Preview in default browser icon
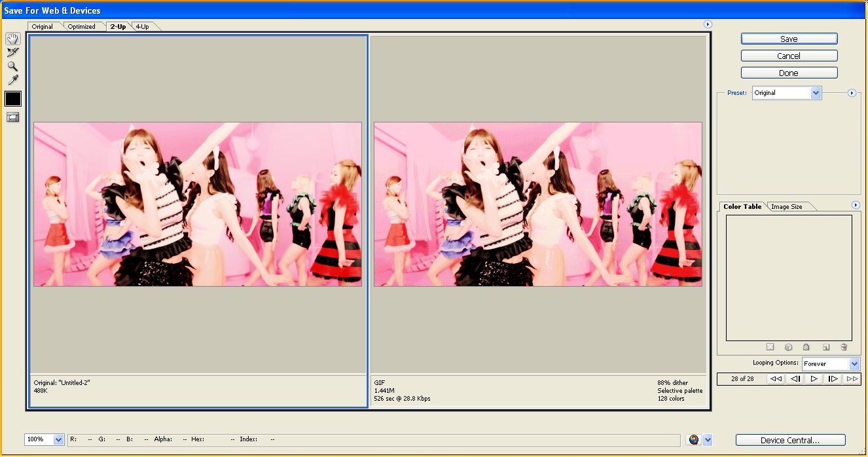Image resolution: width=868 pixels, height=457 pixels. pyautogui.click(x=694, y=440)
